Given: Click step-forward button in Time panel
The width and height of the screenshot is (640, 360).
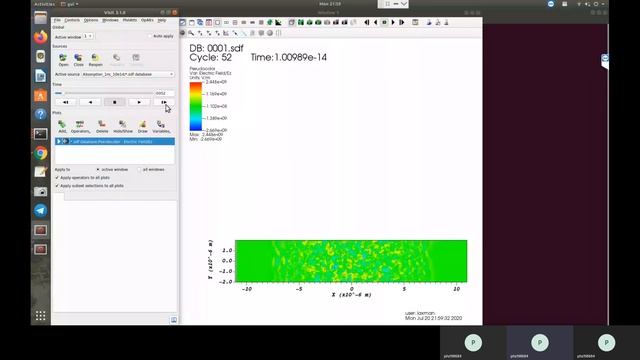Looking at the screenshot, I should (164, 102).
